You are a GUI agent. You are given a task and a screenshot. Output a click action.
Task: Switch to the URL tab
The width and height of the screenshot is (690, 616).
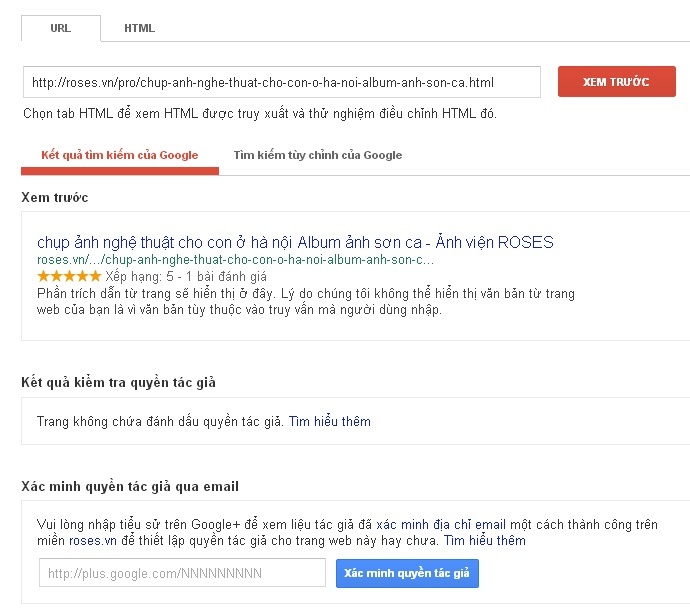[x=61, y=28]
